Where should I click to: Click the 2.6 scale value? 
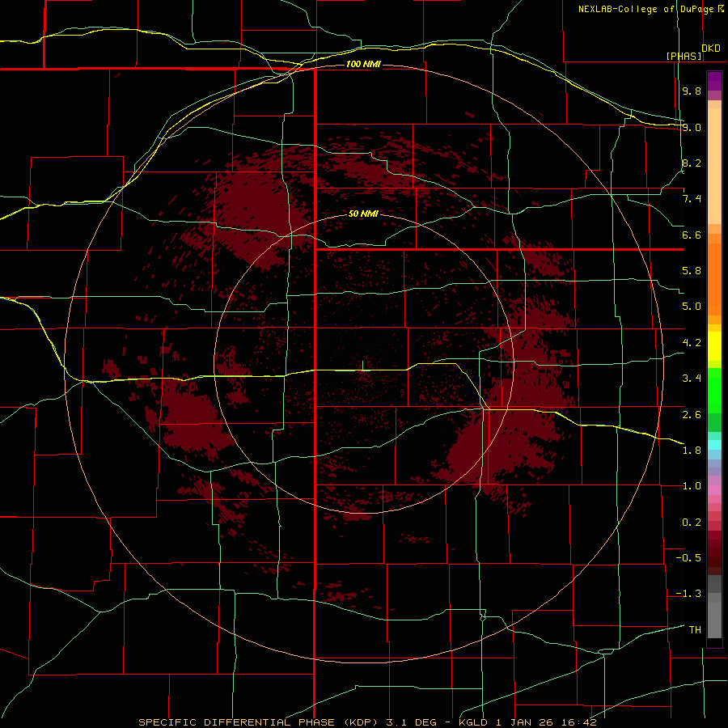click(x=692, y=414)
